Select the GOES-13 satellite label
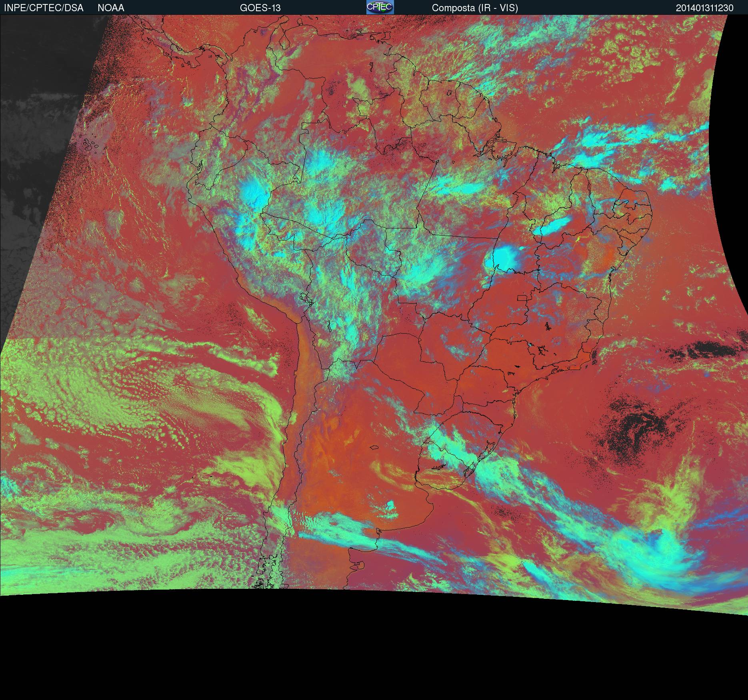 click(x=260, y=8)
